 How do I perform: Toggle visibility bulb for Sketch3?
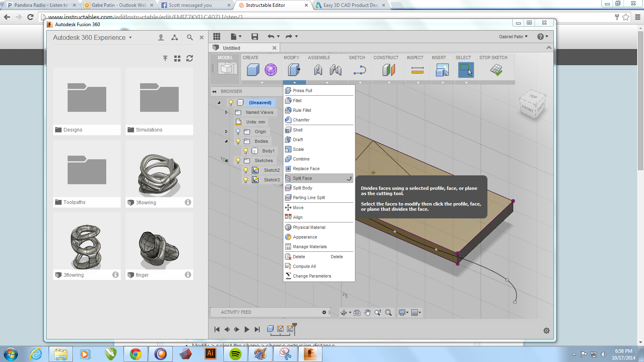click(x=246, y=180)
